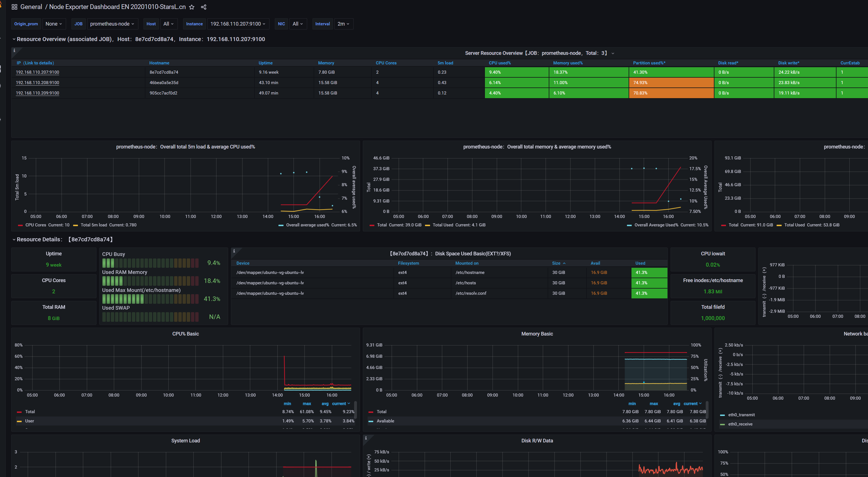The height and width of the screenshot is (477, 868).
Task: Star the Node Exporter dashboard
Action: pos(191,7)
